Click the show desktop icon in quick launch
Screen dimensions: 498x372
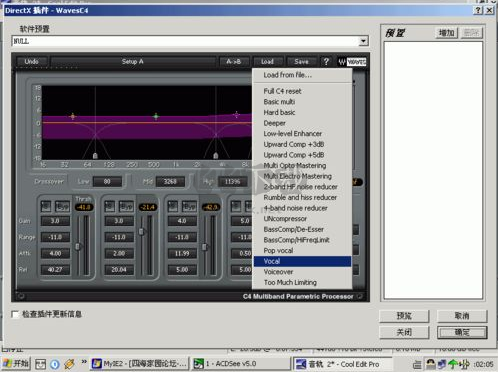coord(40,364)
